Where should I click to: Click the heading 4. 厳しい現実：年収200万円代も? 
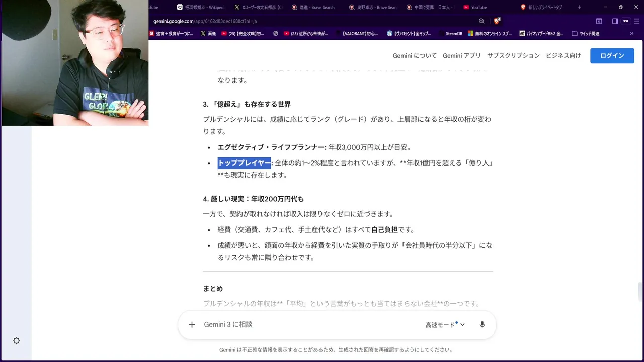click(253, 199)
